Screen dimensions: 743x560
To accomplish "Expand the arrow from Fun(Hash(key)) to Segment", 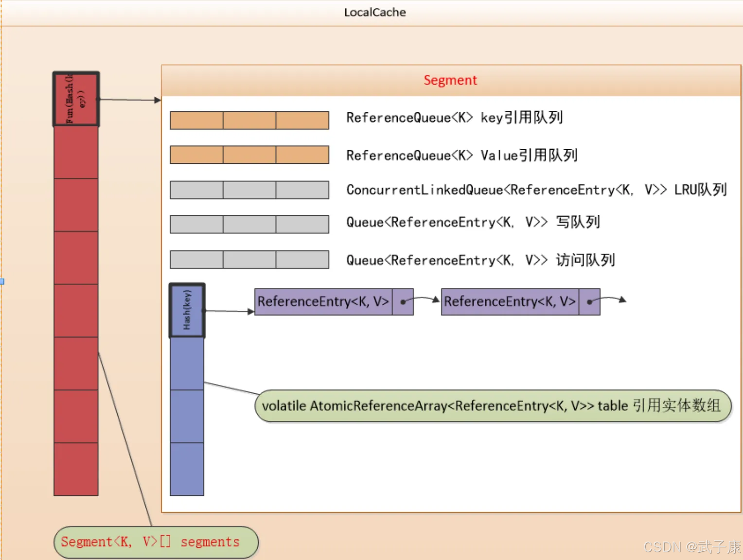I will pos(129,100).
